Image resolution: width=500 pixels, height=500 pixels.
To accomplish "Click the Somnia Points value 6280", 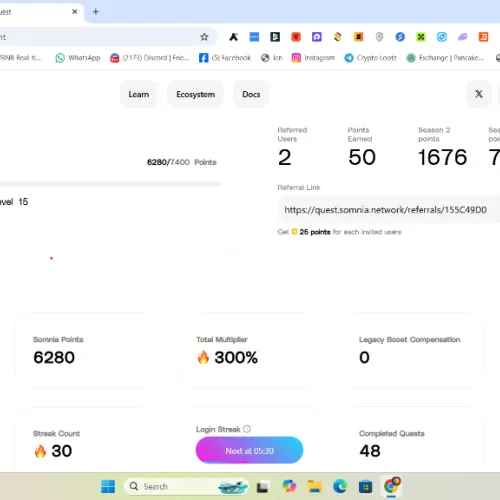I will click(54, 357).
